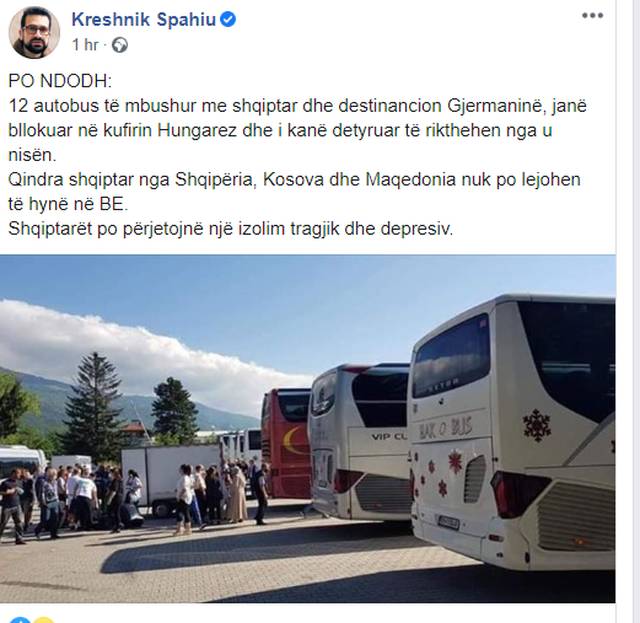This screenshot has width=640, height=623.
Task: Click the Like reaction icon below photo
Action: pos(20,620)
